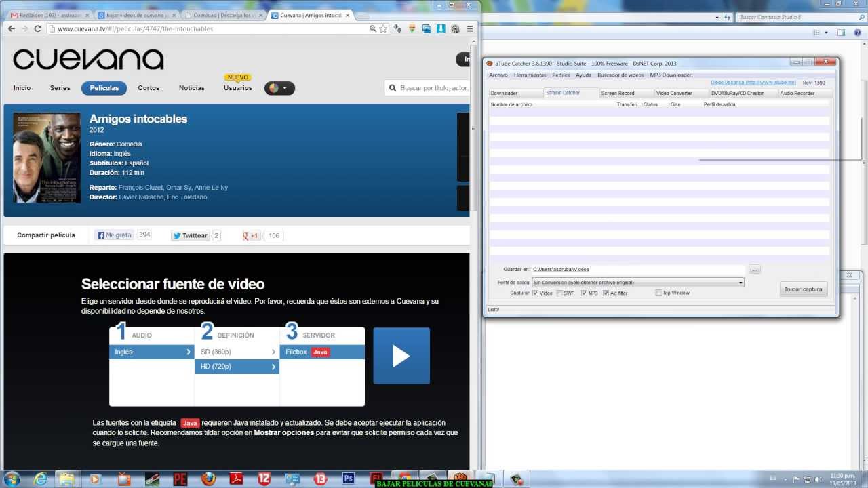Screen dimensions: 868x488
Task: Click the Chrome forward arrow
Action: (24, 28)
